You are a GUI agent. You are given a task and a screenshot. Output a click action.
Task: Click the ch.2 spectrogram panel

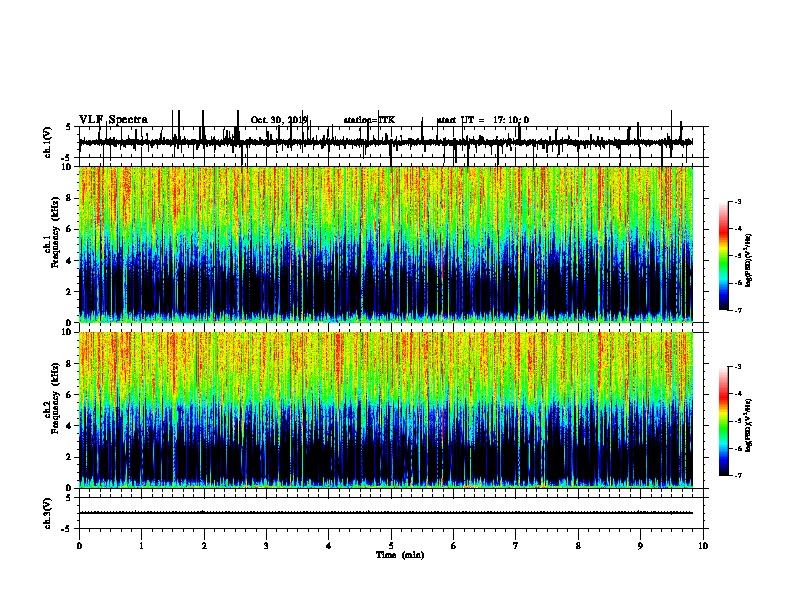(386, 410)
